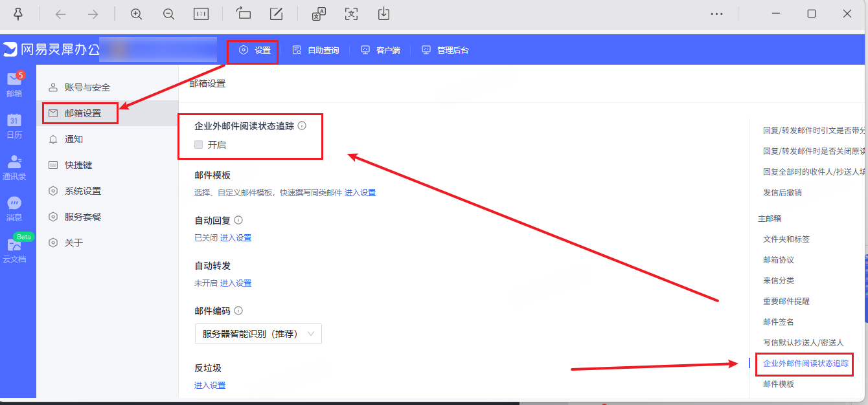868x405 pixels.
Task: Enable the 开启 tracking checkbox
Action: [199, 145]
